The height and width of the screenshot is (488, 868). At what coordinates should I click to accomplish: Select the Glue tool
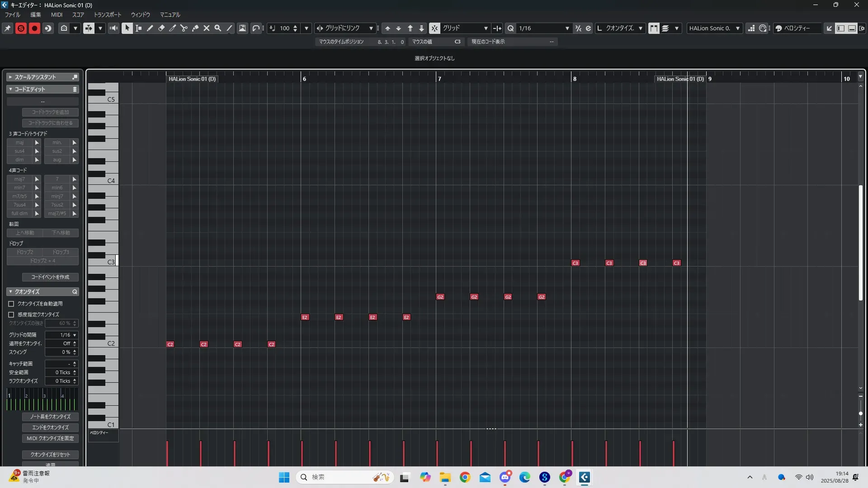pos(195,28)
